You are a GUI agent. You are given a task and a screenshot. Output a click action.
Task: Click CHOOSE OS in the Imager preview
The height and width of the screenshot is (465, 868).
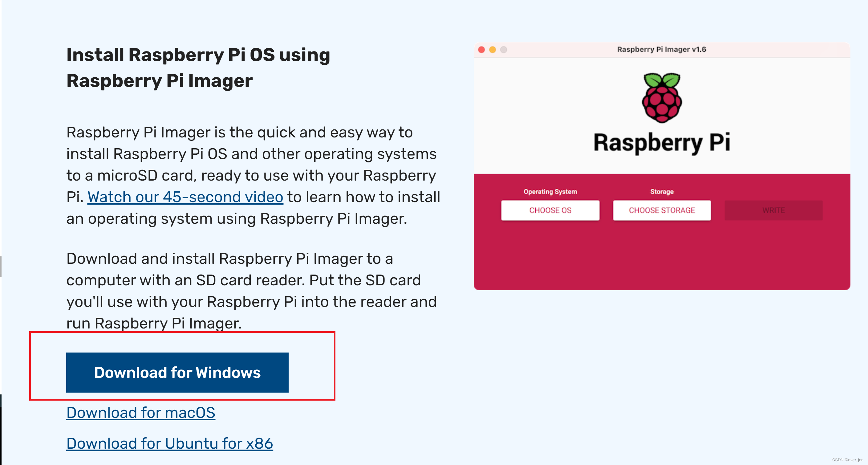pyautogui.click(x=550, y=210)
